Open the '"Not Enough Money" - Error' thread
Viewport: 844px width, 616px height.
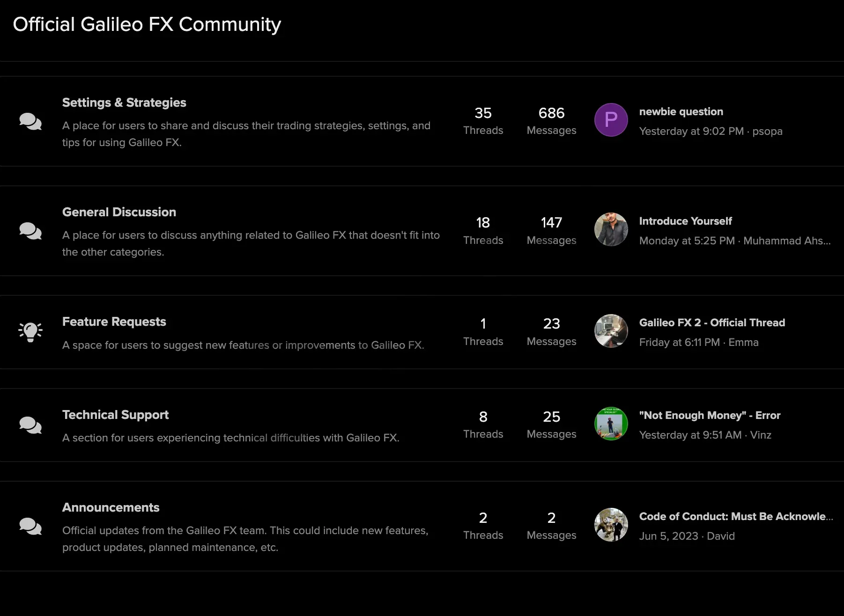(x=710, y=415)
